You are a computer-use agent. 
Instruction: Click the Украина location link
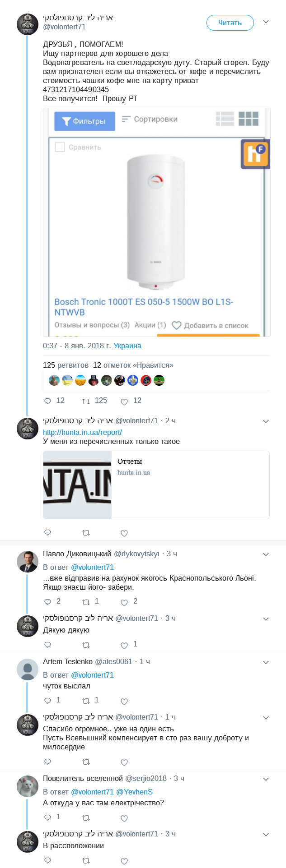127,346
